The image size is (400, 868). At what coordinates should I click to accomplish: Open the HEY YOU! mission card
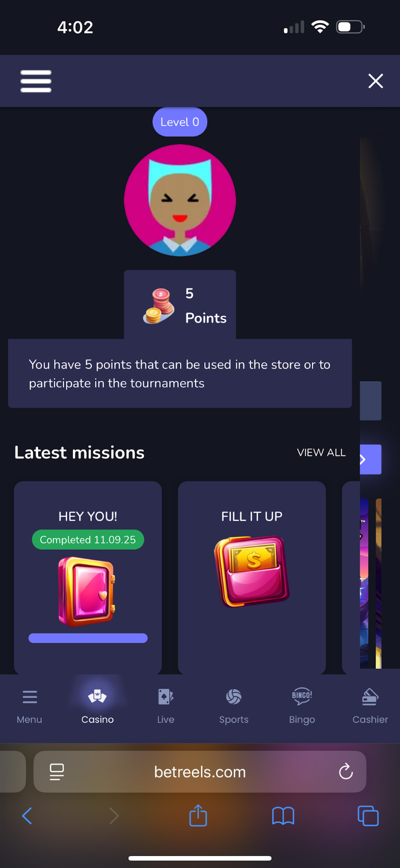point(88,577)
